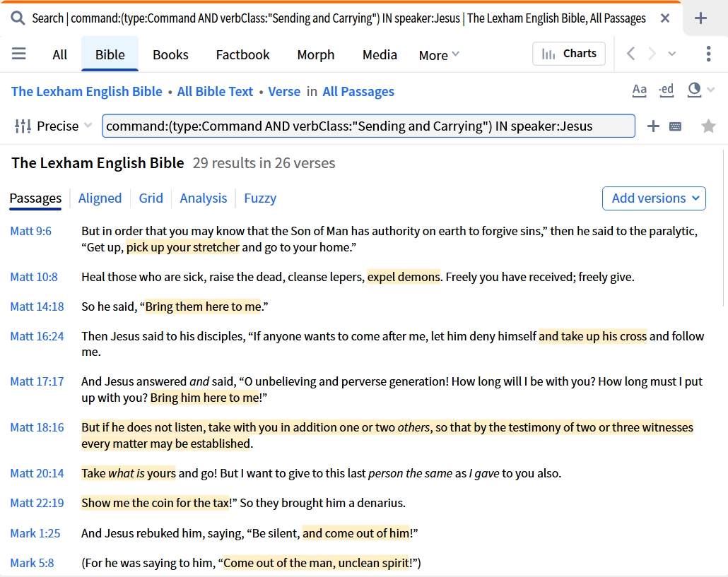Click the "29 results in 26 verses" summary
Screen dimensions: 728x577
point(264,163)
